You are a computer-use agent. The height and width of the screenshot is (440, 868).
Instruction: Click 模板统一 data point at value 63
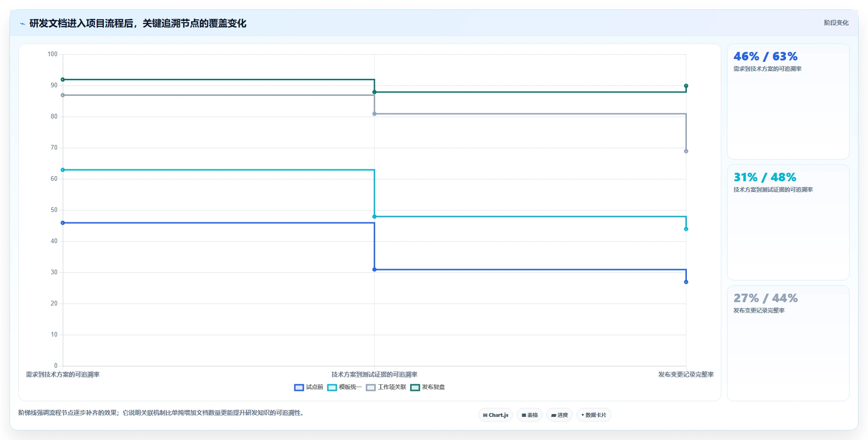tap(63, 170)
